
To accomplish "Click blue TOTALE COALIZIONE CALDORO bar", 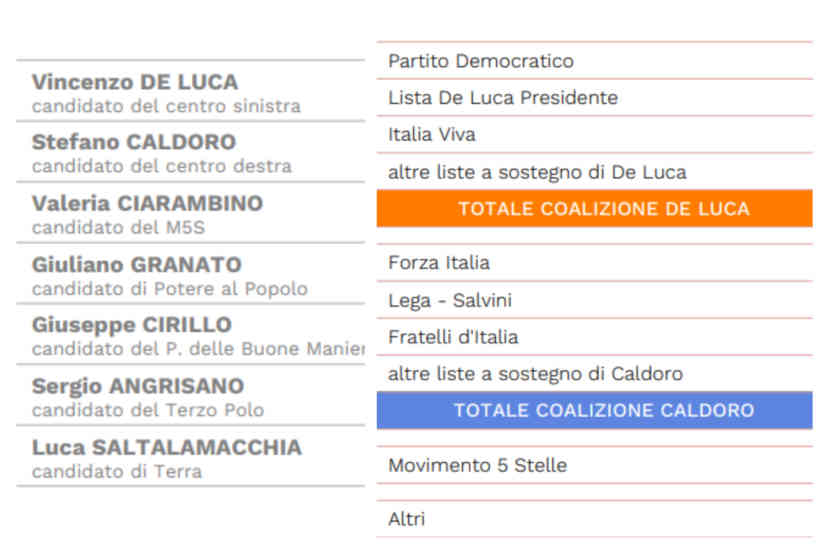I will click(x=595, y=410).
